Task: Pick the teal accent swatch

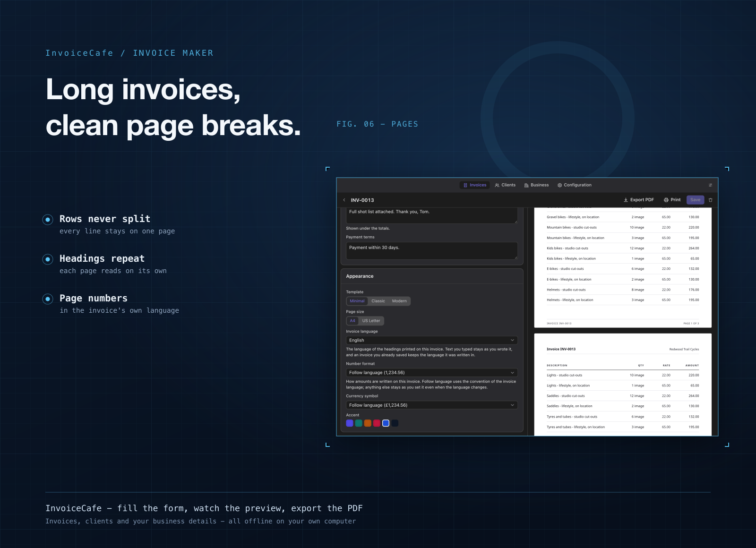Action: (x=359, y=423)
